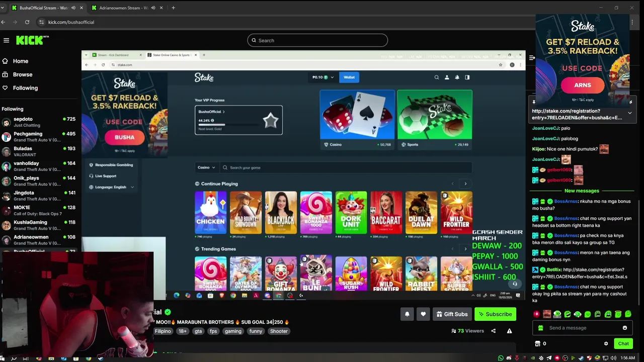
Task: Open sepdoto channel in Following list
Action: (x=39, y=122)
